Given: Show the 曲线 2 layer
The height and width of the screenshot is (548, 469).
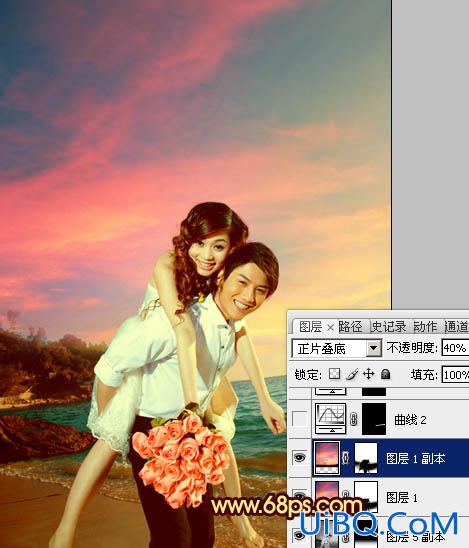Looking at the screenshot, I should [x=300, y=418].
